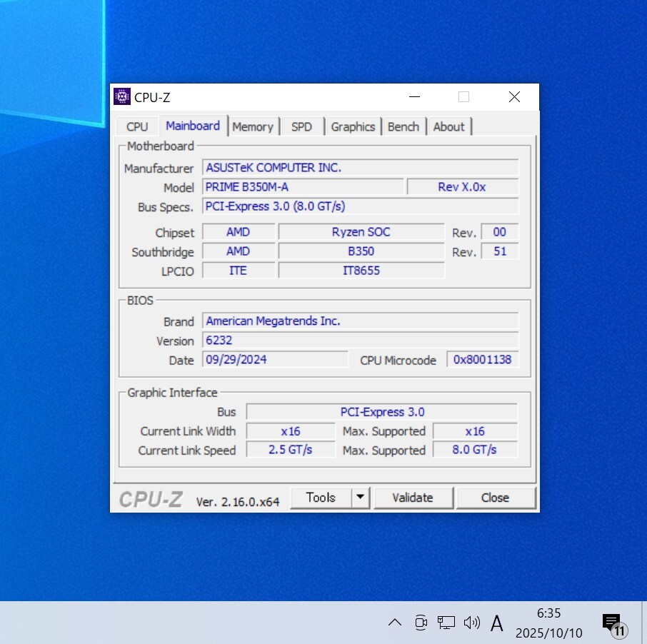Viewport: 647px width, 644px height.
Task: Click the volume speaker tray icon
Action: [x=471, y=622]
